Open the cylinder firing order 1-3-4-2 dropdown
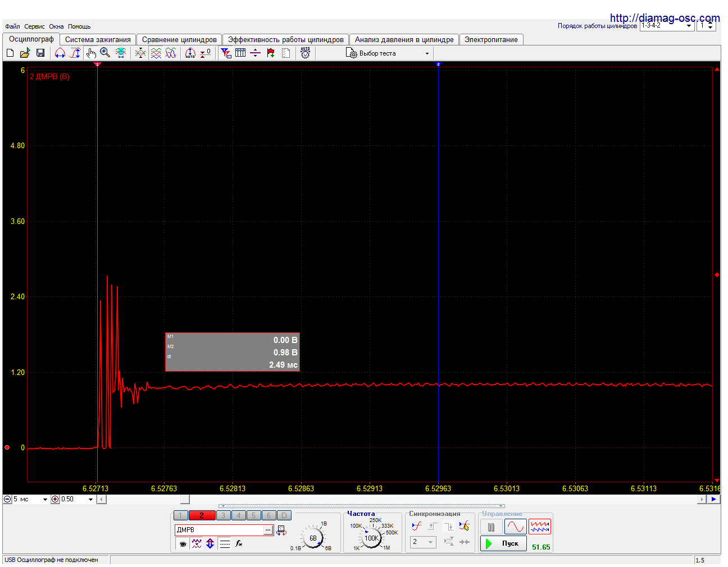This screenshot has width=728, height=567. point(667,26)
